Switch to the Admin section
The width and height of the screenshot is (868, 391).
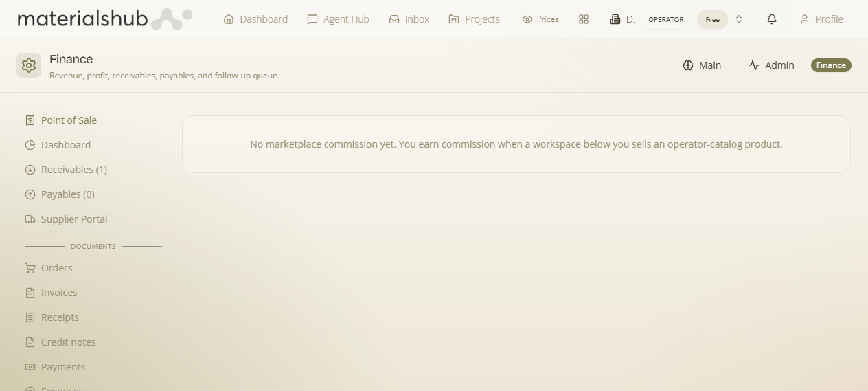771,65
